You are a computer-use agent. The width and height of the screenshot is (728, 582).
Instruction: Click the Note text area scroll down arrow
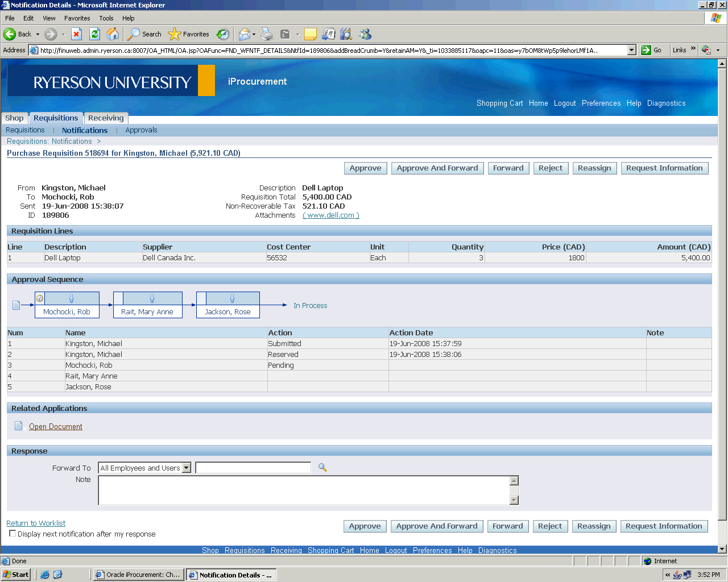514,500
